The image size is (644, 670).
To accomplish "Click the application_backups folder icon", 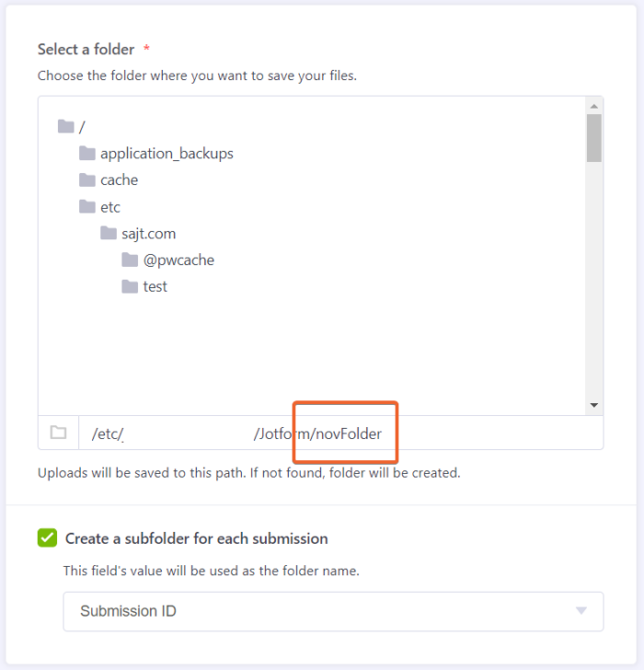I will click(x=87, y=153).
